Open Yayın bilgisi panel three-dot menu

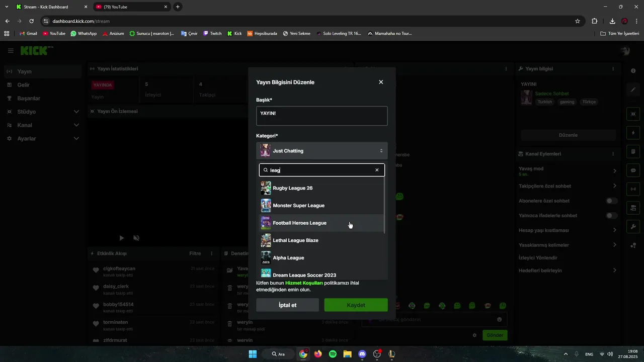point(613,68)
